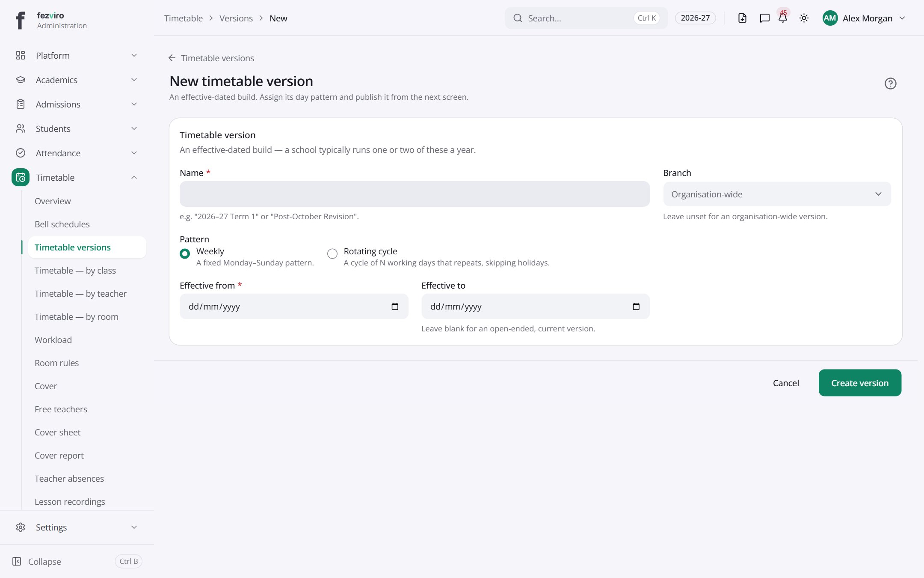
Task: Click the Create version button
Action: tap(860, 383)
